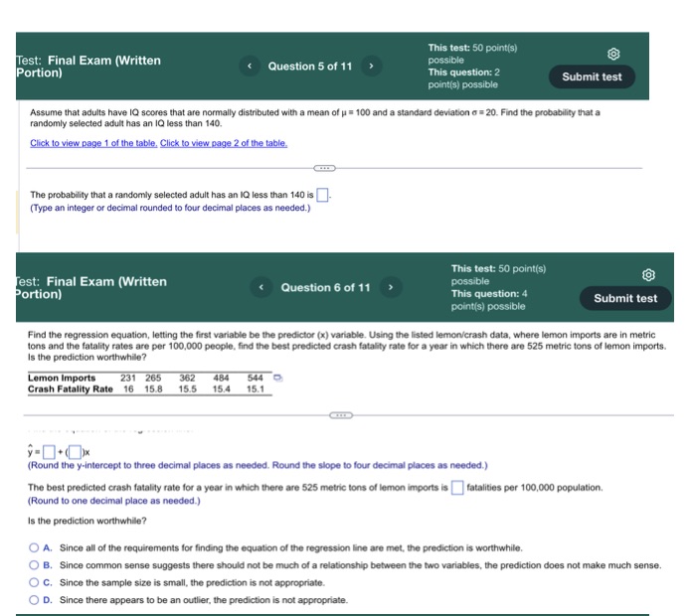This screenshot has height=616, width=689.
Task: Click predicted fatality rate answer box
Action: coord(457,488)
